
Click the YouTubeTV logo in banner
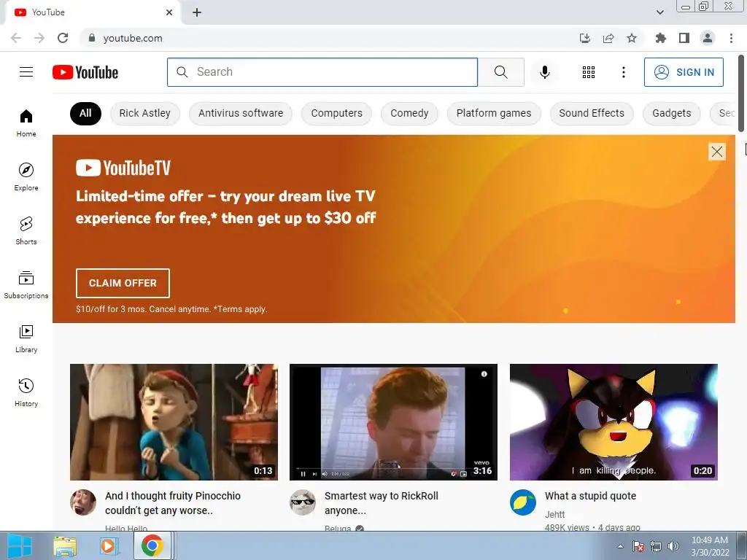[123, 168]
